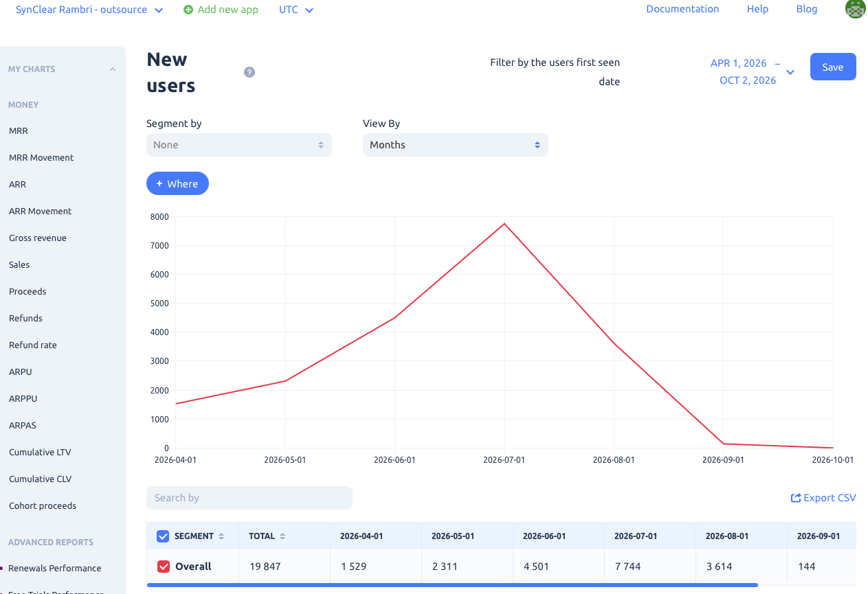
Task: Open the UTC timezone dropdown
Action: coord(296,10)
